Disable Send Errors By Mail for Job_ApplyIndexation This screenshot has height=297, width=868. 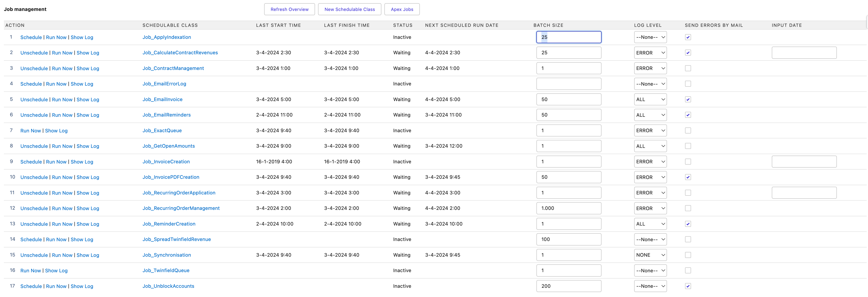click(688, 37)
